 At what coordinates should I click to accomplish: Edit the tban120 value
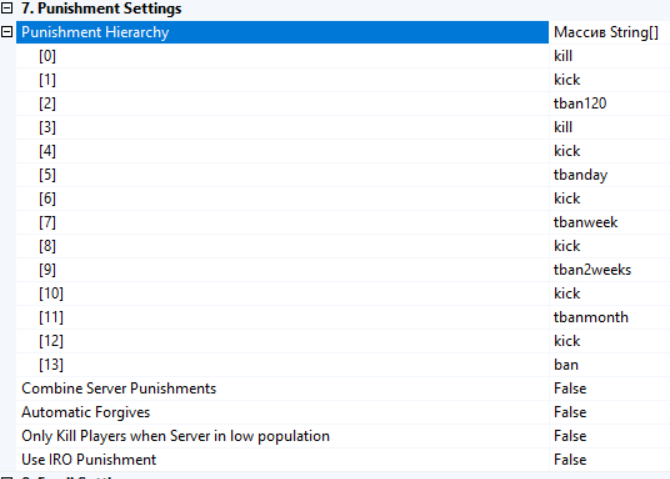(x=580, y=103)
